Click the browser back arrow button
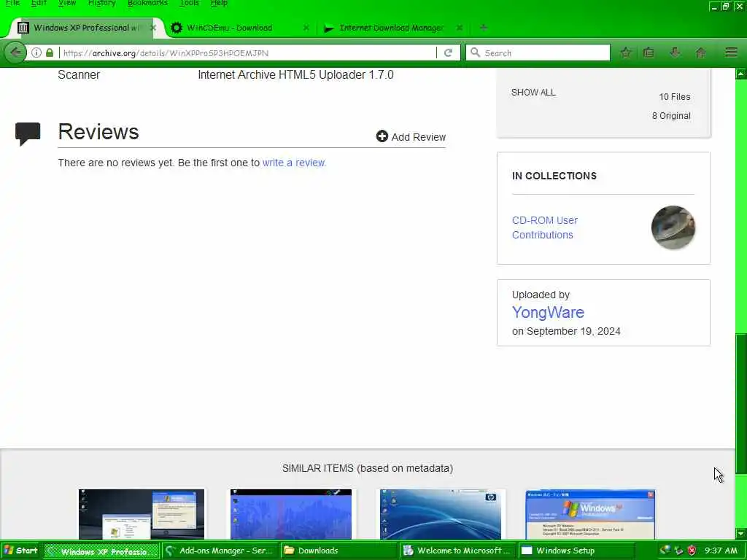This screenshot has height=560, width=747. tap(16, 52)
